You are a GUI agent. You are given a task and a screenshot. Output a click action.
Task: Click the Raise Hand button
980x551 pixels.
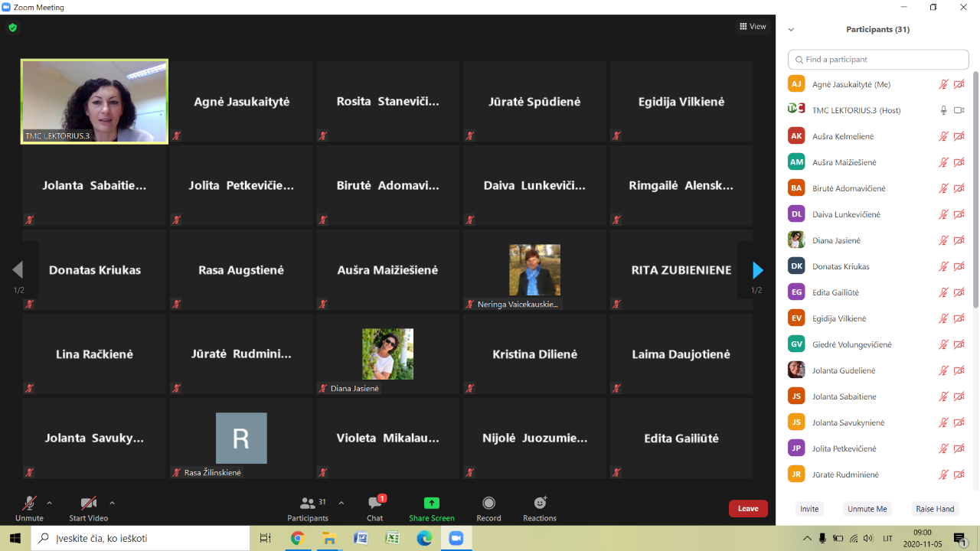tap(935, 509)
